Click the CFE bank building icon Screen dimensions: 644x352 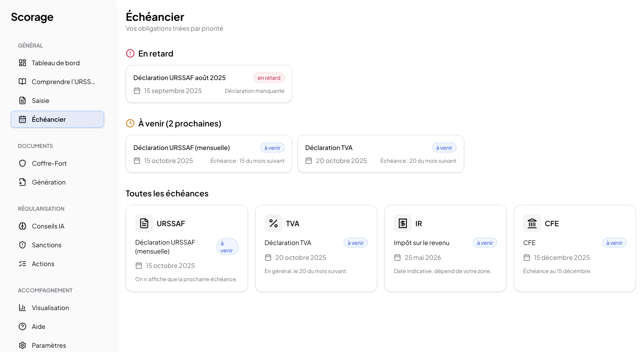click(532, 224)
